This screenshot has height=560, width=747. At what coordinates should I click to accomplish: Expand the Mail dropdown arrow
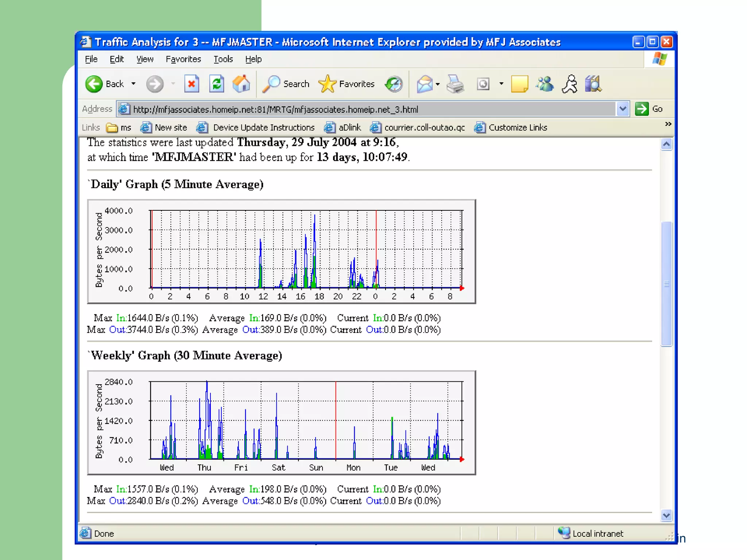pos(438,84)
